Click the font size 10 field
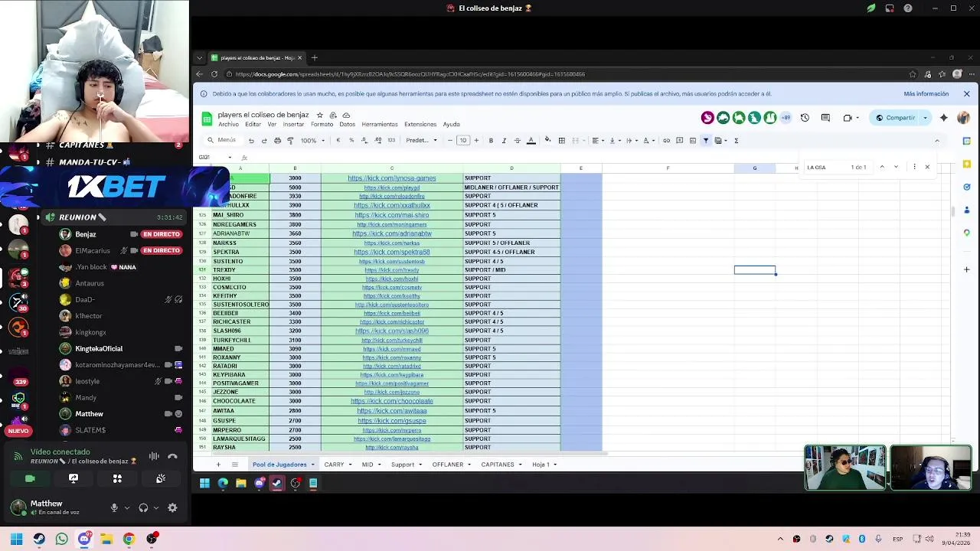 [462, 141]
